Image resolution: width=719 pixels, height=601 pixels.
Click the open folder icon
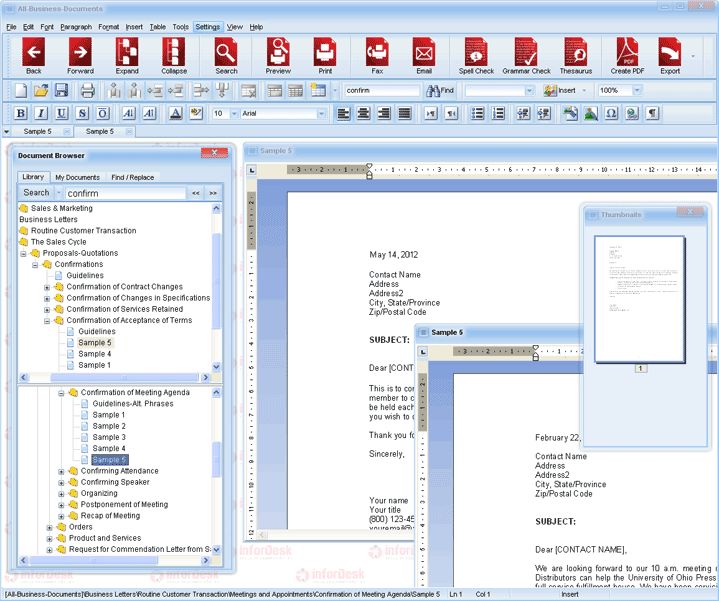pyautogui.click(x=41, y=90)
